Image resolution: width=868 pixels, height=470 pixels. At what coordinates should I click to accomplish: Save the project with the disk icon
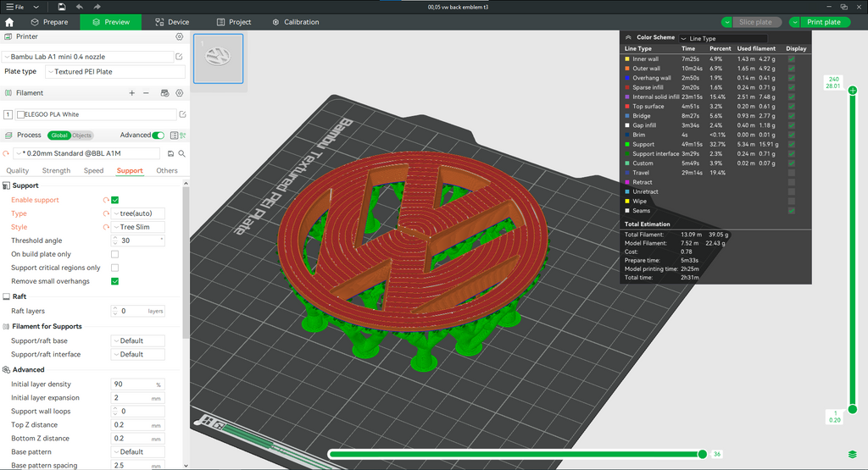point(61,7)
